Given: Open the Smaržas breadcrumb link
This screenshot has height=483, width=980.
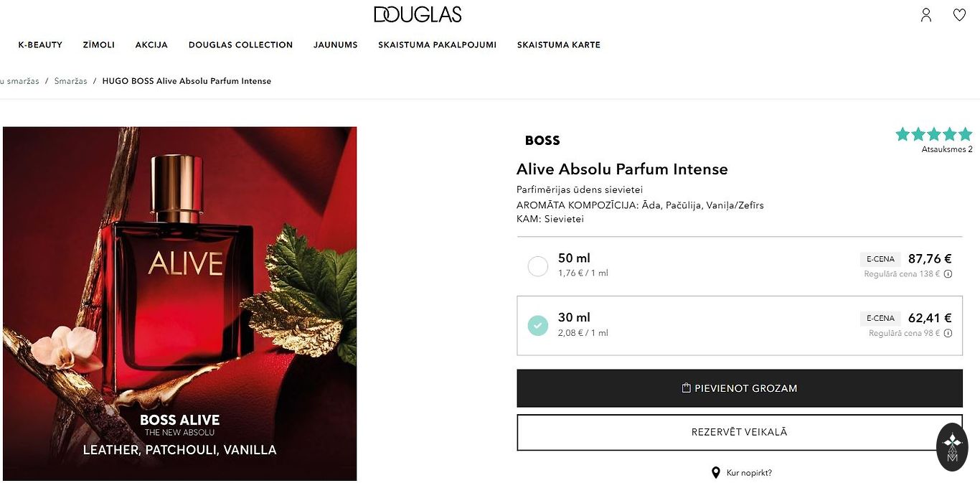Looking at the screenshot, I should point(70,81).
